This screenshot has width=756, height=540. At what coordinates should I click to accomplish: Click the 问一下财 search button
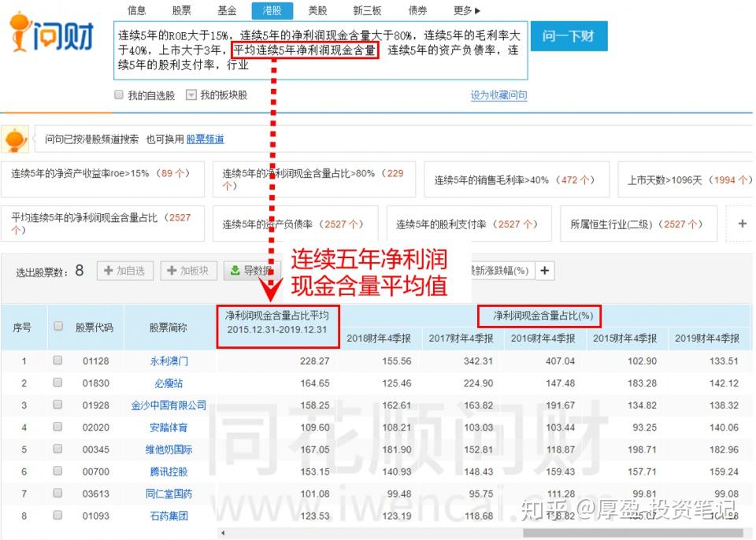569,36
